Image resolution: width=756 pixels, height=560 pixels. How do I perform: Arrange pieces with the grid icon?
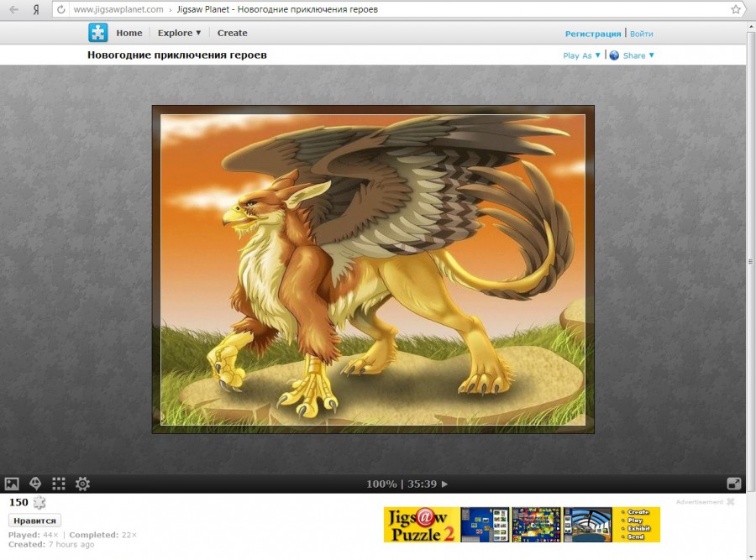pyautogui.click(x=58, y=484)
